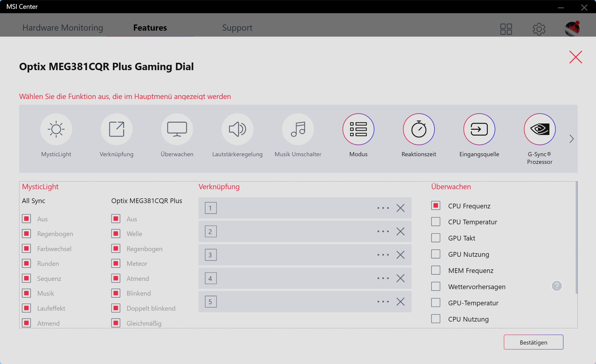
Task: Uncheck All Sync Runden checkbox
Action: coord(27,263)
